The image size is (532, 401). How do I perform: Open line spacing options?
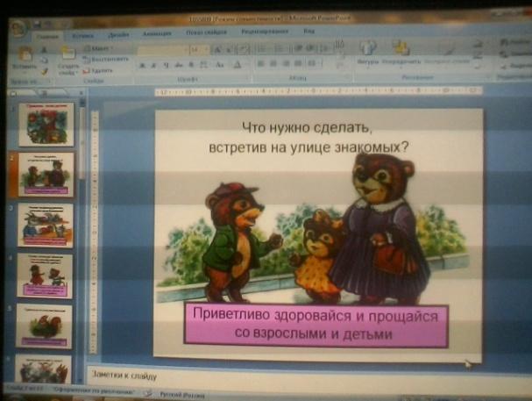[324, 48]
